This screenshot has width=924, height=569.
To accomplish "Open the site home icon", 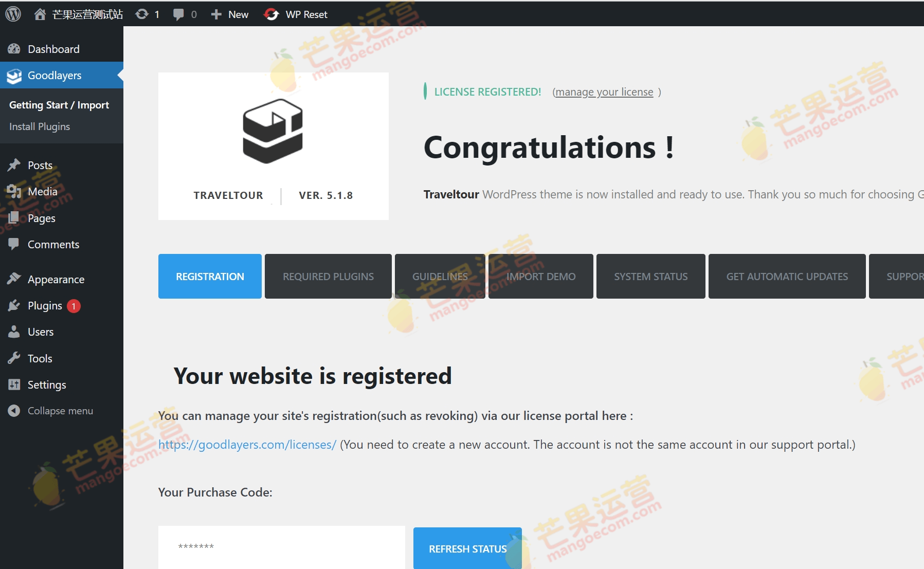I will (x=40, y=14).
